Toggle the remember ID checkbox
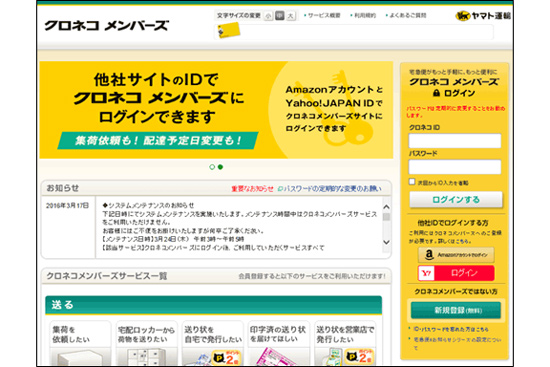 point(412,182)
